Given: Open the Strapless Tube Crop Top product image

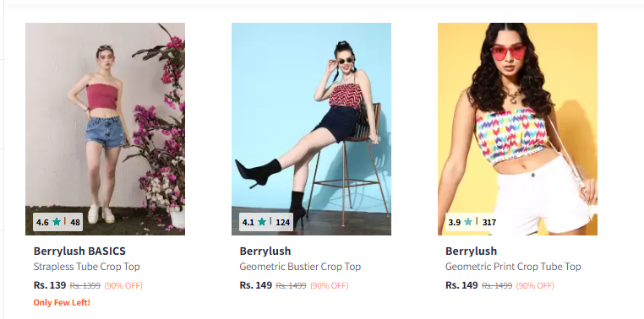Looking at the screenshot, I should coord(105,129).
